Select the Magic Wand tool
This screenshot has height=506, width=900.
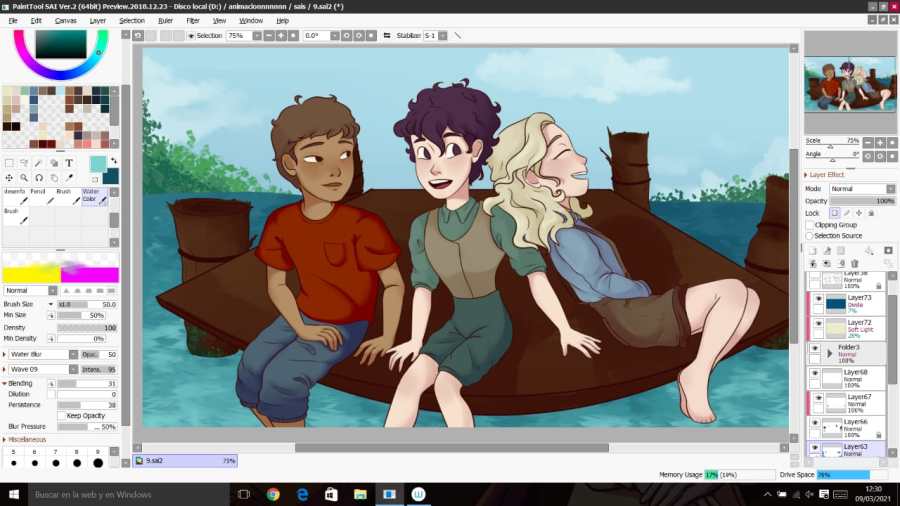coord(39,163)
